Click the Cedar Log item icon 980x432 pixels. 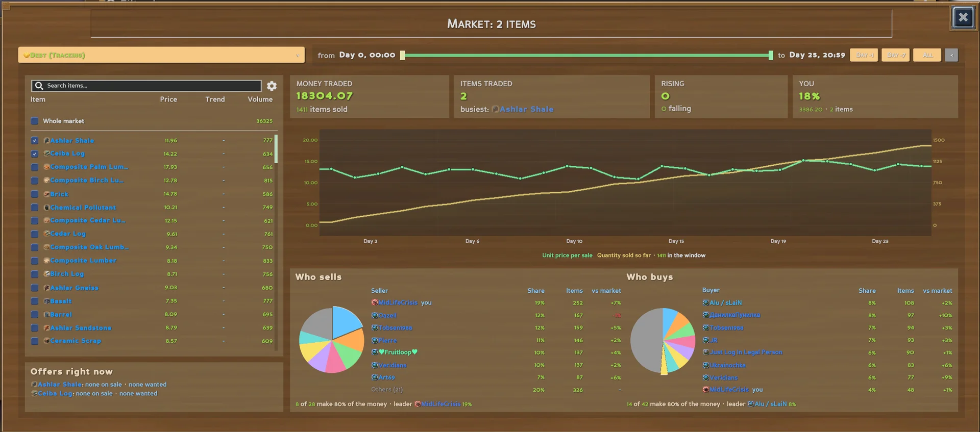[46, 234]
